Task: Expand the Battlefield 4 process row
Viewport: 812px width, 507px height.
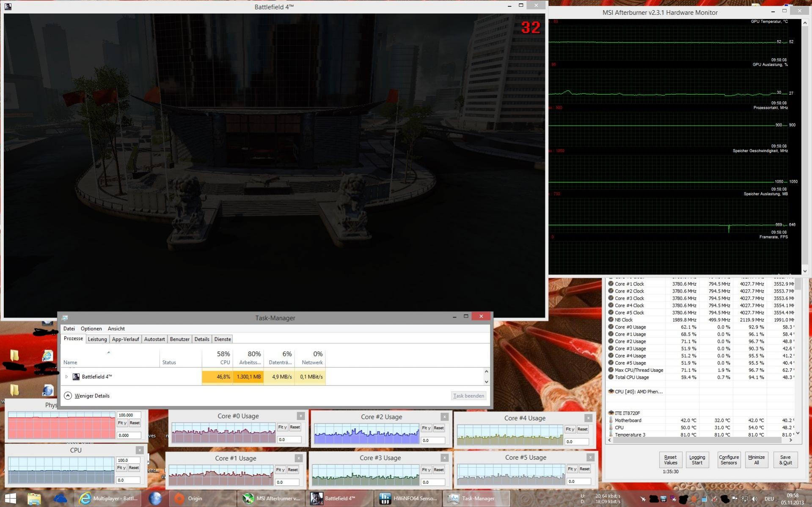Action: (66, 377)
